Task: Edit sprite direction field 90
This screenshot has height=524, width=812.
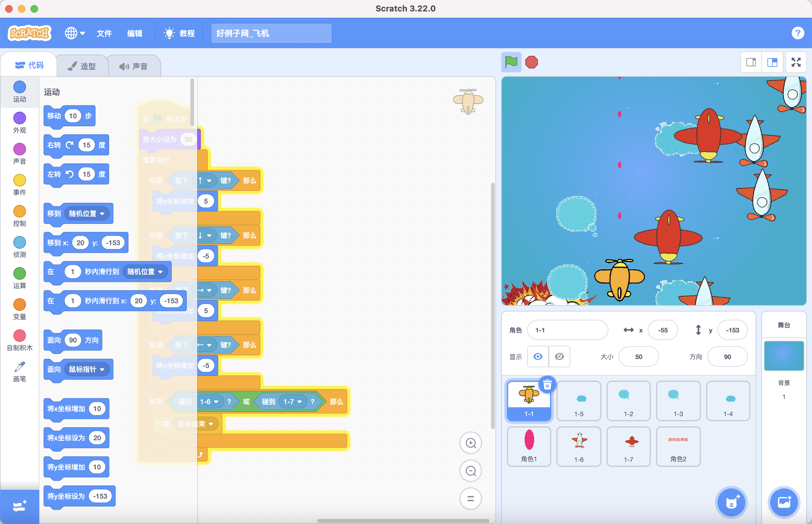Action: [727, 357]
